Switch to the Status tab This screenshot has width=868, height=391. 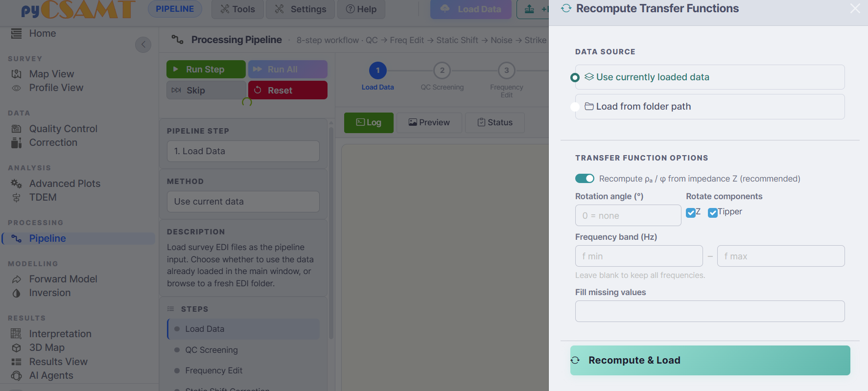pos(494,122)
